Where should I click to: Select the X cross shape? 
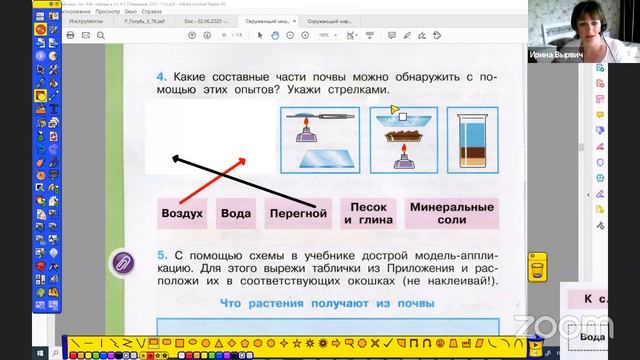(375, 344)
